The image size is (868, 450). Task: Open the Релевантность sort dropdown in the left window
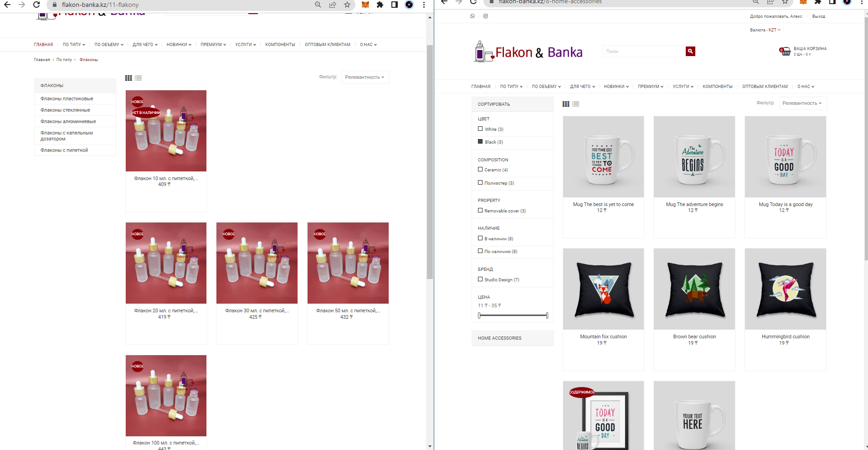[x=365, y=77]
